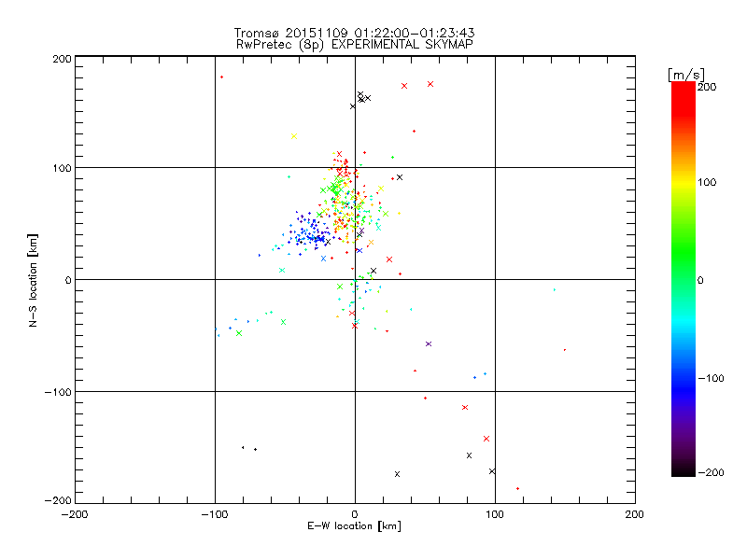The width and height of the screenshot is (747, 560).
Task: Select the "E-W location [km]" axis label
Action: (354, 525)
